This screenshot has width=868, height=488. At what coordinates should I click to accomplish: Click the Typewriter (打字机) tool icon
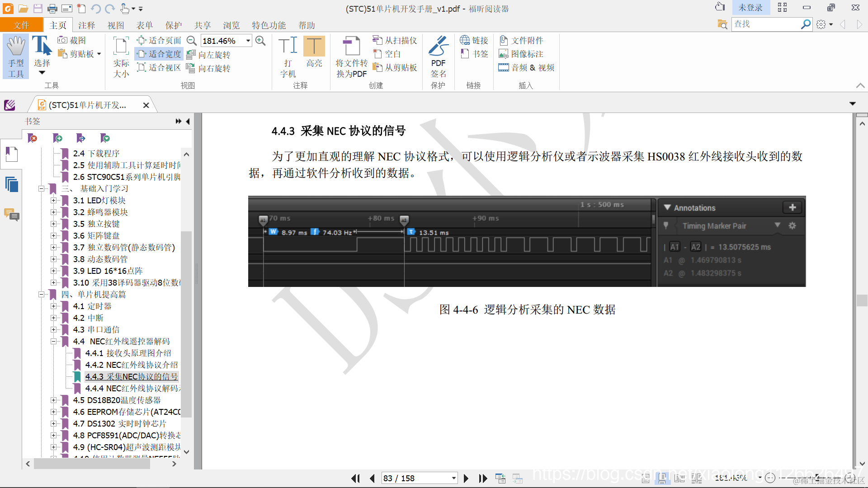[x=288, y=46]
